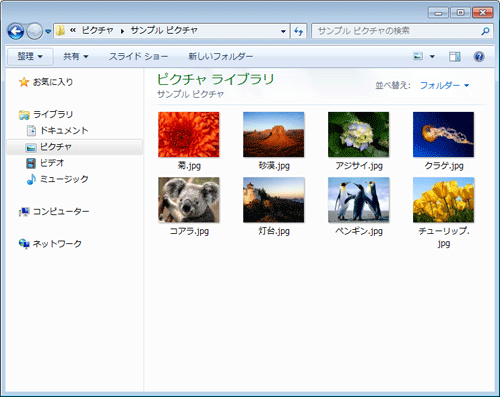Open the help icon
This screenshot has height=397, width=500.
point(479,56)
